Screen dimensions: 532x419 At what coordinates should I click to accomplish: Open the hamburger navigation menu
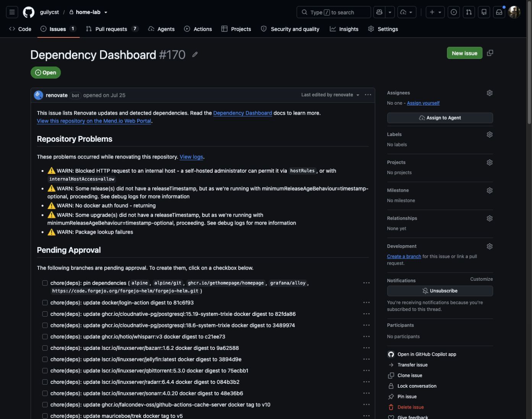pos(12,12)
